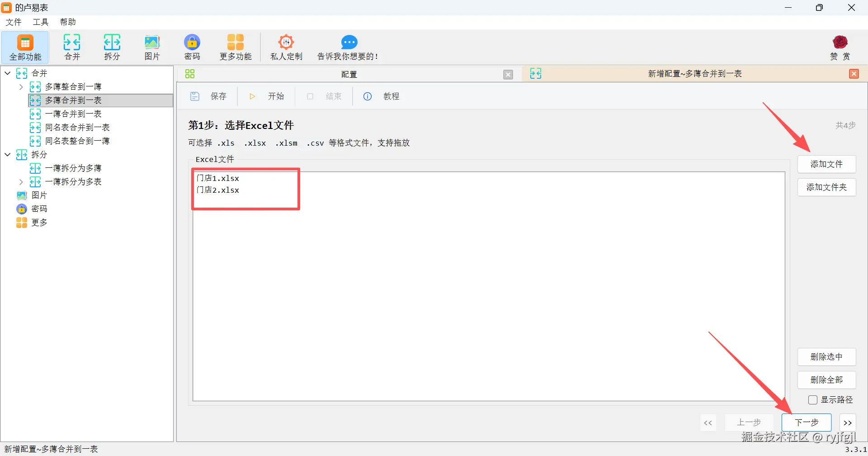Open the 工具 menu
The height and width of the screenshot is (456, 868).
(41, 22)
